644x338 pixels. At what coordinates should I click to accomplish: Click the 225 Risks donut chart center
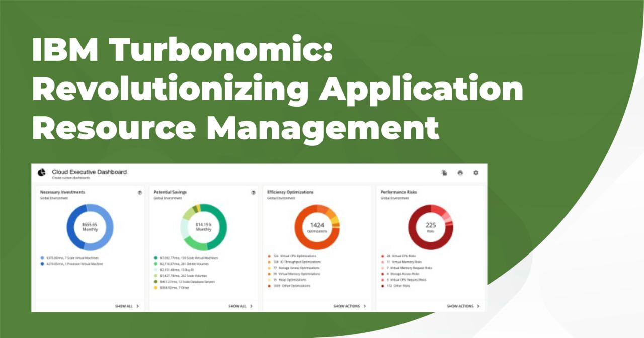click(x=431, y=227)
